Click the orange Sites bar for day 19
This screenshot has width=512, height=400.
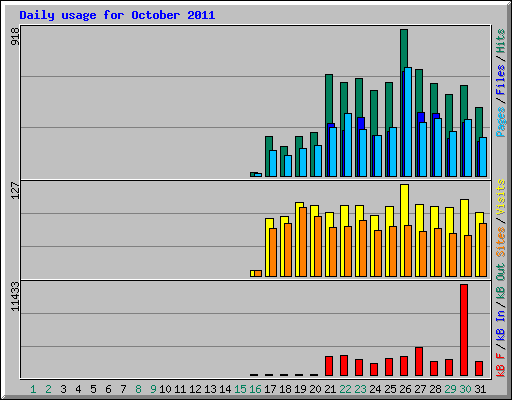point(303,242)
